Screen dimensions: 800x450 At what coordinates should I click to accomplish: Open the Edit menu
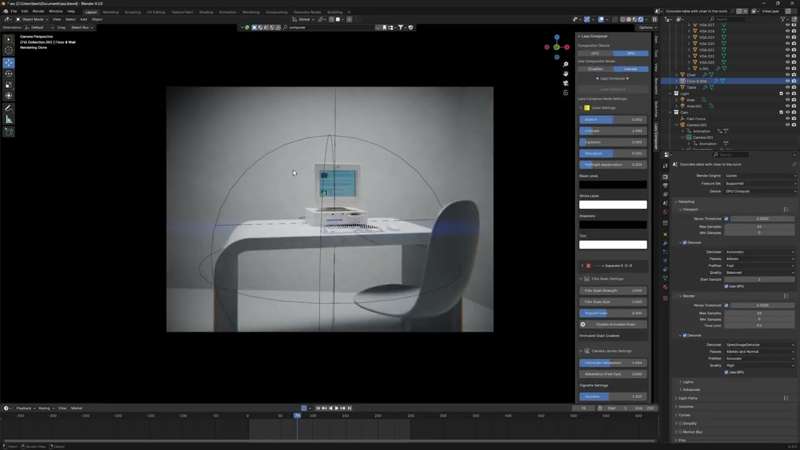(x=24, y=11)
